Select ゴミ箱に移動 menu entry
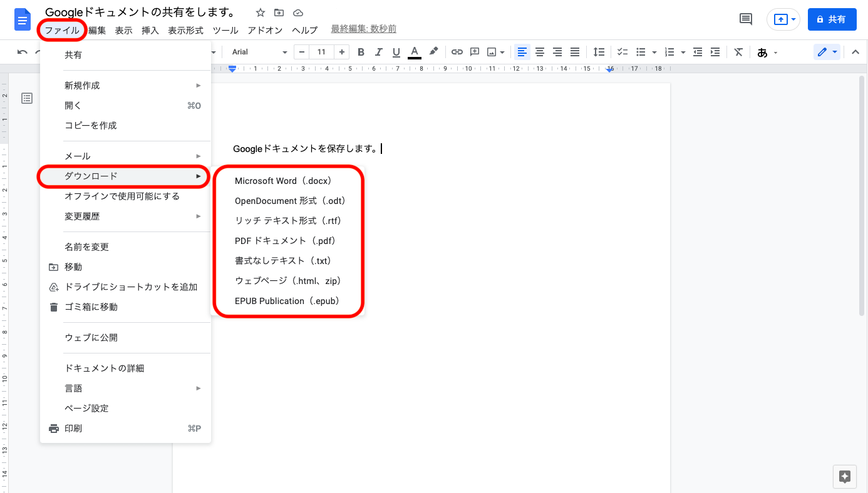Viewport: 868px width, 493px height. (x=125, y=307)
